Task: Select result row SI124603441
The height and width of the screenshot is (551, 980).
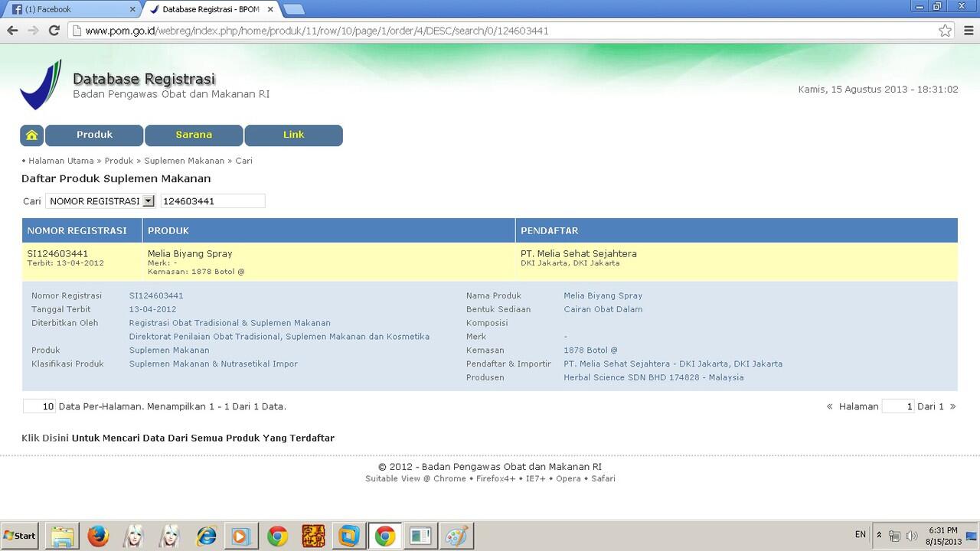Action: 490,262
